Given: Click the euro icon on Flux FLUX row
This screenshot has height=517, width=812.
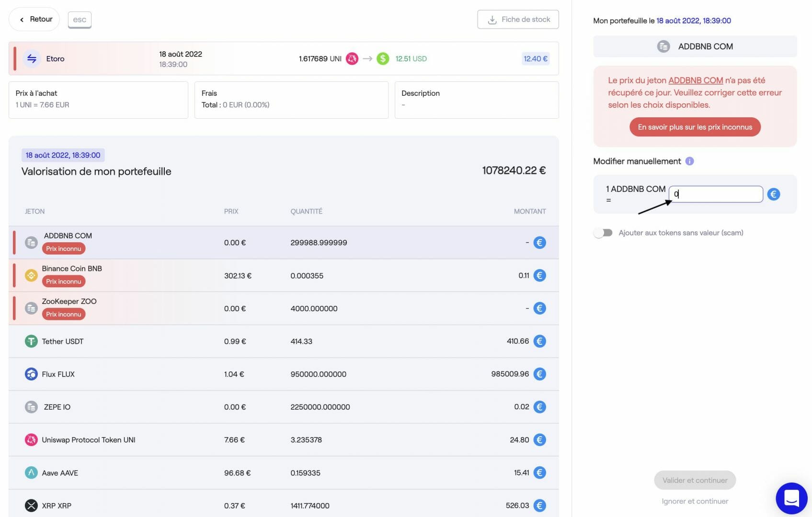Looking at the screenshot, I should pyautogui.click(x=540, y=374).
